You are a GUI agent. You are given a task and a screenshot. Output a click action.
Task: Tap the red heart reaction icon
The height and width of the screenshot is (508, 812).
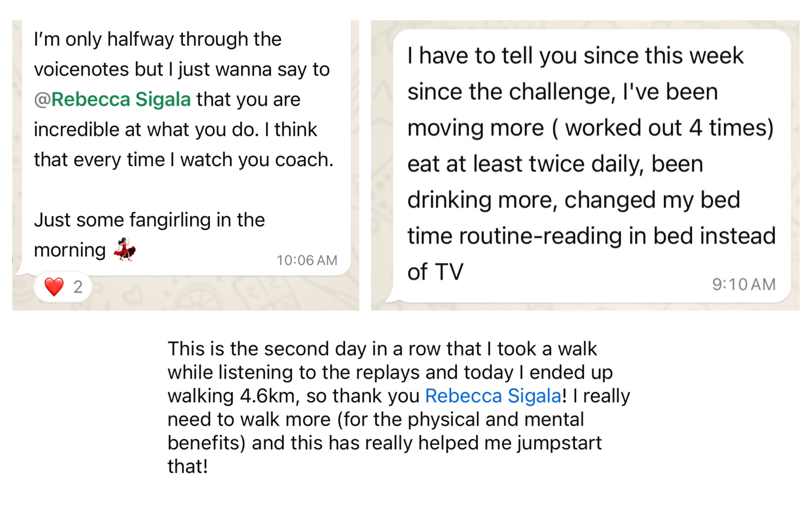[x=54, y=286]
